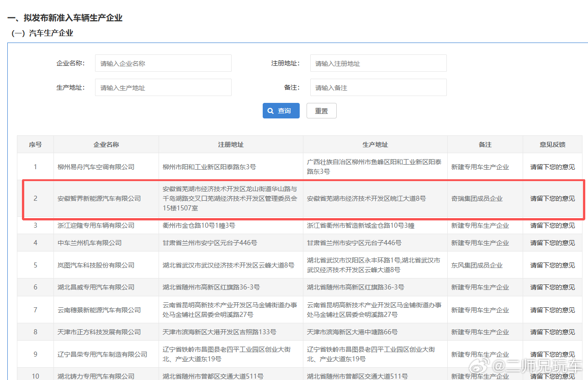The width and height of the screenshot is (588, 380).
Task: Open feedback link for 柳州易舟汽车空调有限公司
Action: [552, 167]
